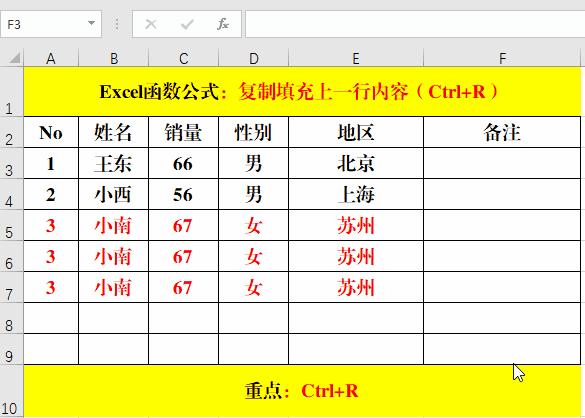Select the cell containing "王东"
Image resolution: width=585 pixels, height=418 pixels.
point(113,163)
